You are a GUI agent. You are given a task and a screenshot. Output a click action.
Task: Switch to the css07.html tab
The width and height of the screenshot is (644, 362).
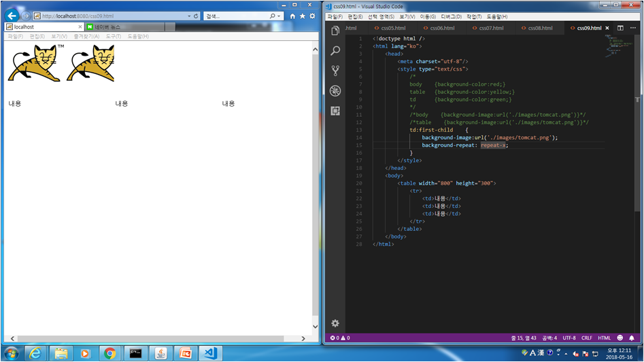(x=491, y=28)
